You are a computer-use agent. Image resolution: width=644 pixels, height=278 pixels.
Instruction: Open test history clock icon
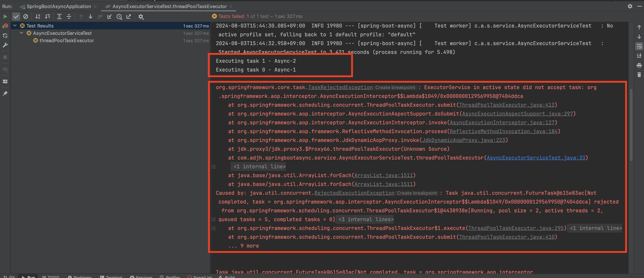click(119, 17)
